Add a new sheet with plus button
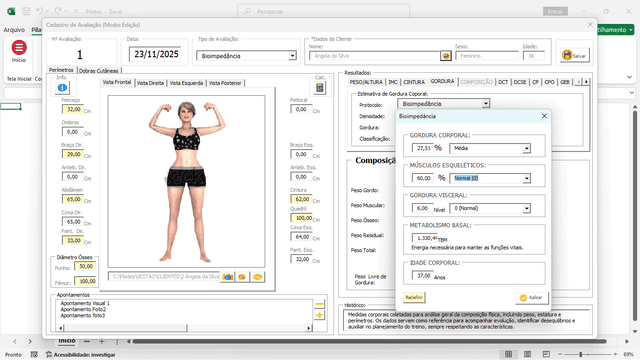Viewport: 640px width, 360px height. click(x=102, y=341)
